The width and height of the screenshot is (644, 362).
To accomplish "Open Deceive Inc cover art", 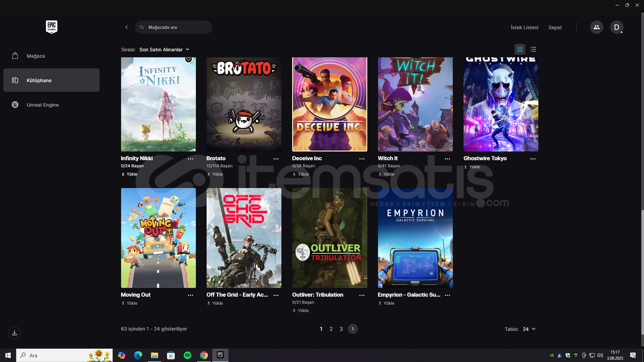I will pos(330,104).
